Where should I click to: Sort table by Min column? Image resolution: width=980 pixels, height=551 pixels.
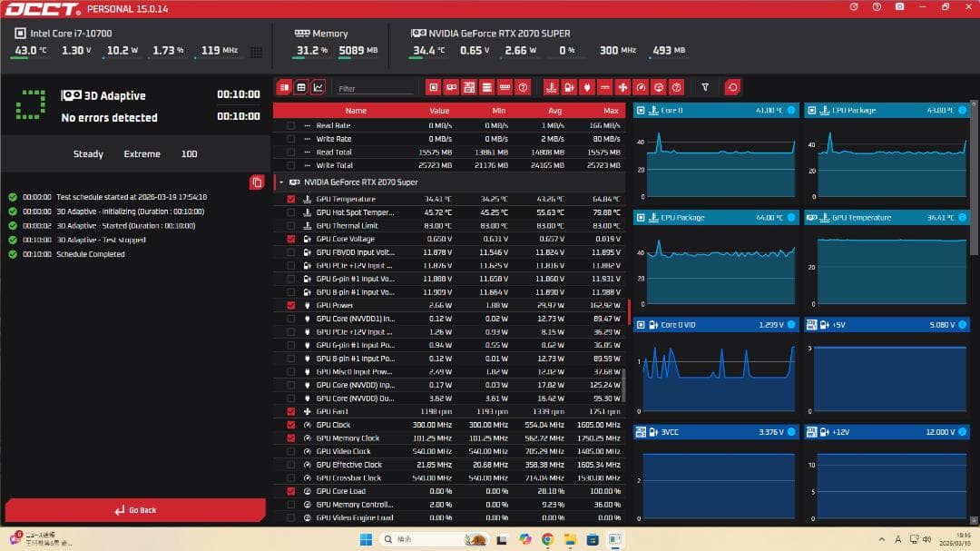point(498,111)
